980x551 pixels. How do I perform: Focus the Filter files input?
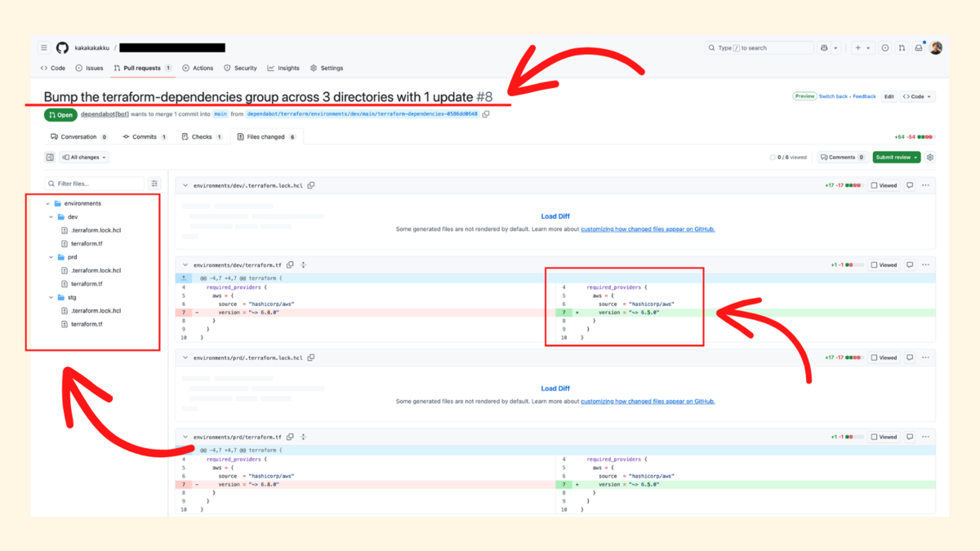pyautogui.click(x=95, y=184)
